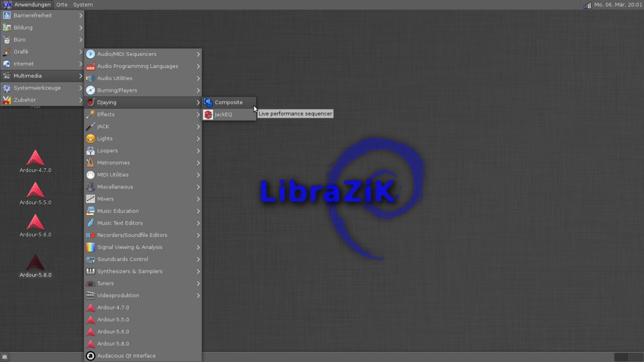Expand the Grafik submenu arrow
The height and width of the screenshot is (362, 644).
tap(80, 52)
